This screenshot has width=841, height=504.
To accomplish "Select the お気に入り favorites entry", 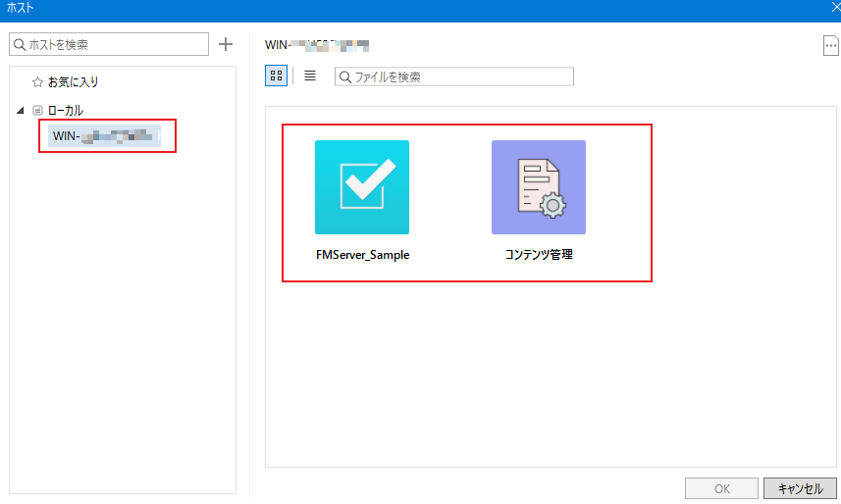I will click(x=74, y=82).
